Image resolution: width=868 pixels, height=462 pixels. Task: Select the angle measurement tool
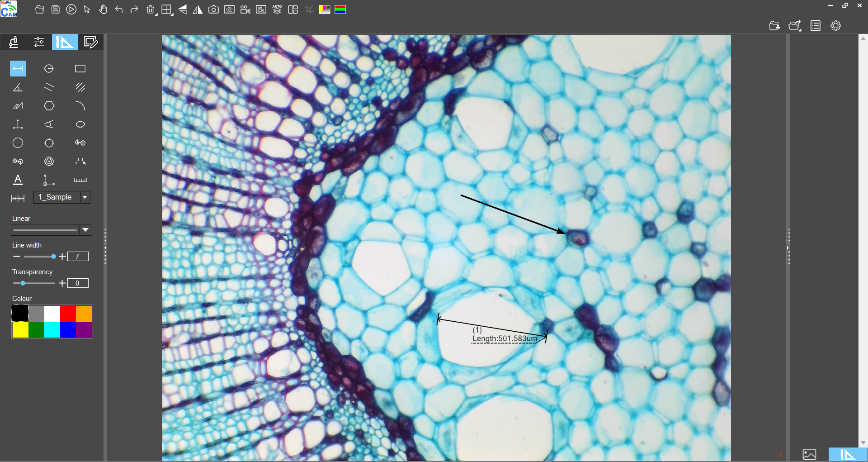[x=18, y=87]
